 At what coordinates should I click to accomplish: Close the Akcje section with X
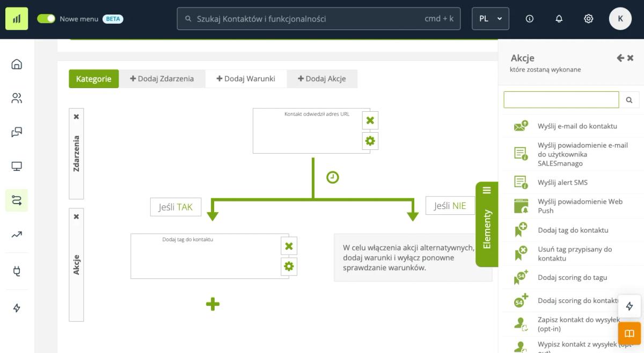(x=76, y=217)
